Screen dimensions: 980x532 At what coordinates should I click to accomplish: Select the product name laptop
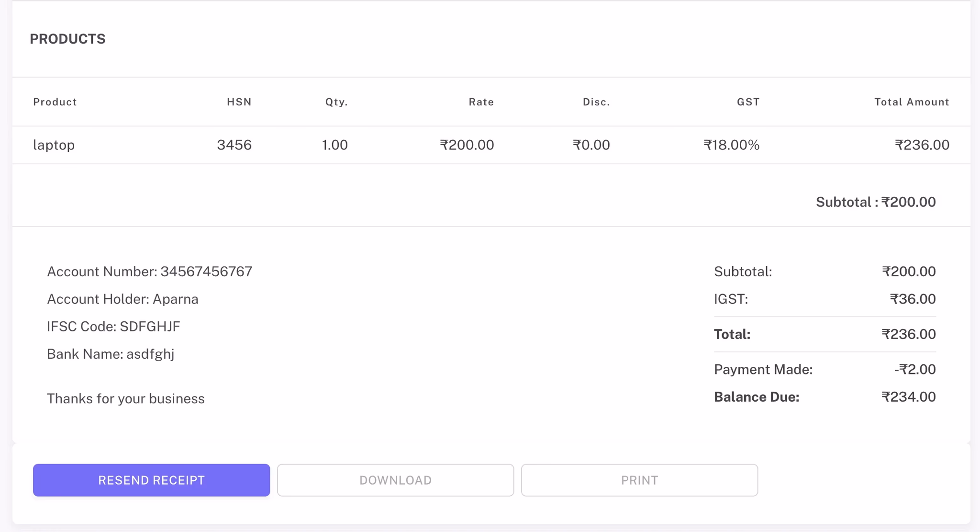(54, 145)
